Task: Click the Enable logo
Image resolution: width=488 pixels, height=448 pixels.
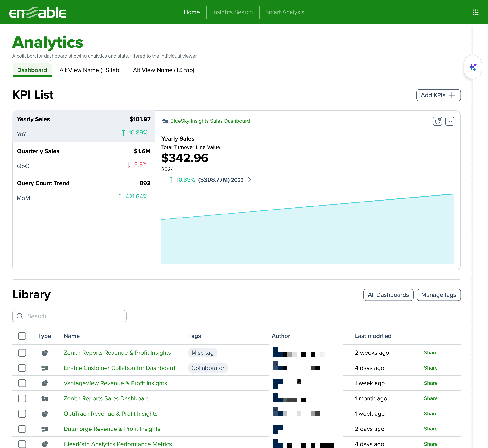Action: [x=37, y=12]
